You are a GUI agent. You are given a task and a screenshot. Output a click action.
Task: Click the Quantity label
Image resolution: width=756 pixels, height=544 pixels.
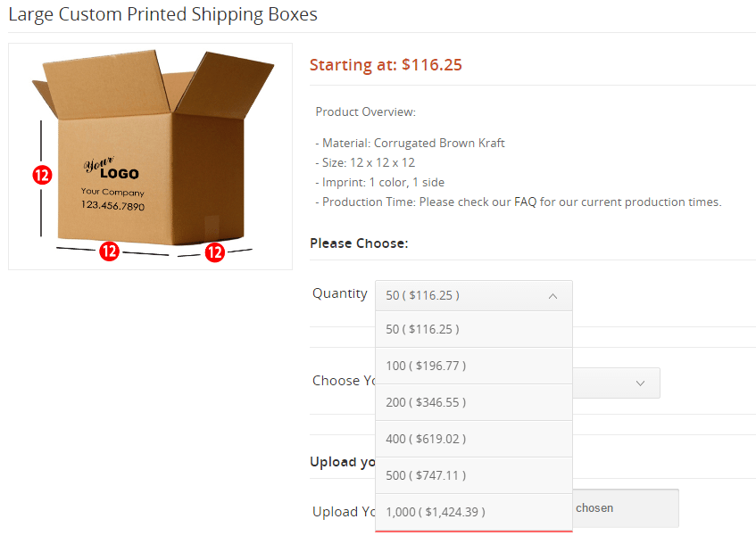(x=340, y=293)
